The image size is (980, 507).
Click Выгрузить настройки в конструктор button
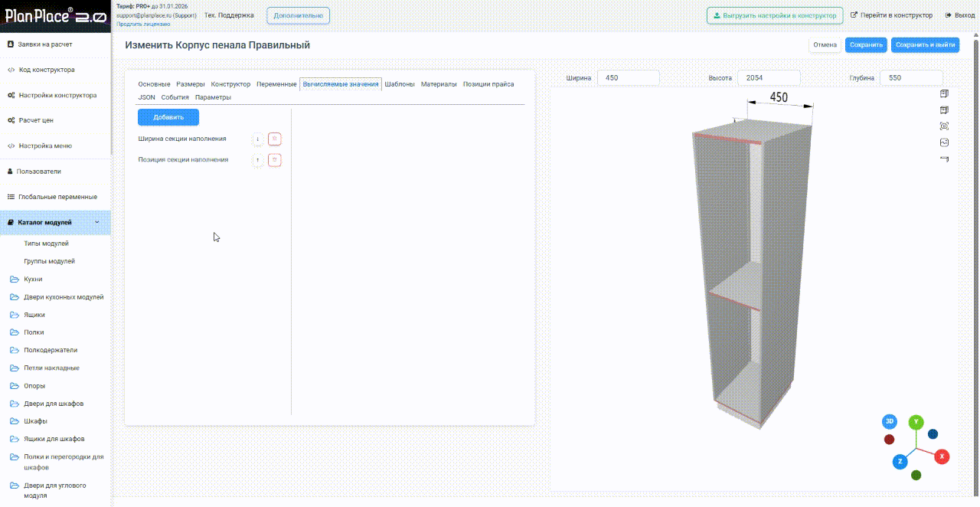[x=775, y=15]
